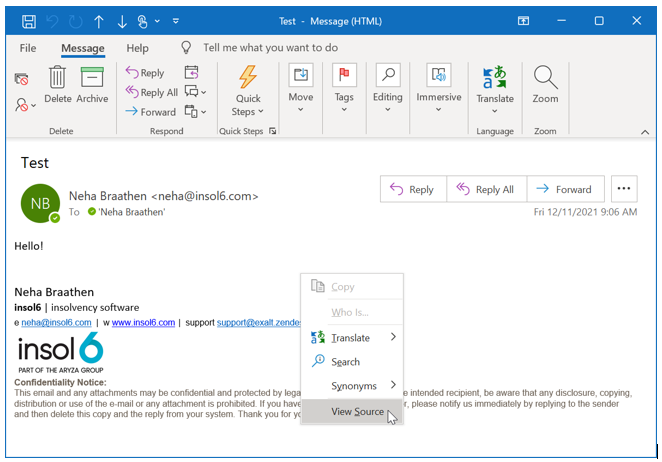Image resolution: width=662 pixels, height=462 pixels.
Task: Open the File tab
Action: pos(28,48)
